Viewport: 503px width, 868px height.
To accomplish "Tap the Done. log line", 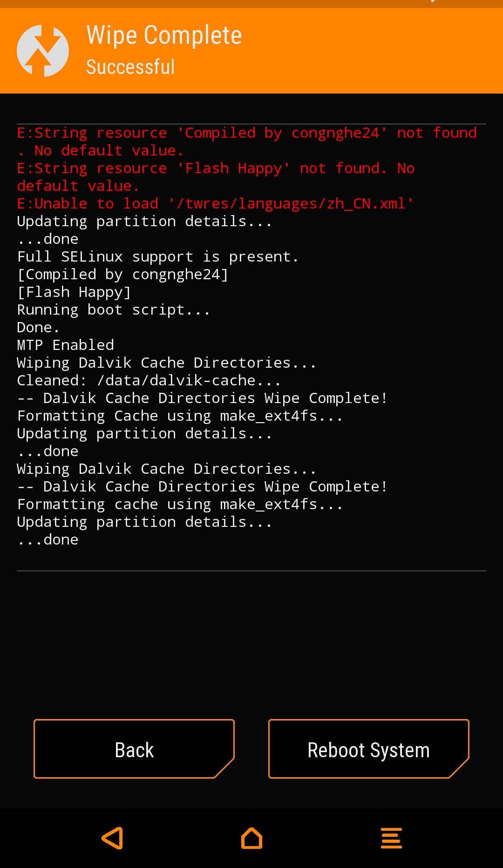I will [x=38, y=328].
